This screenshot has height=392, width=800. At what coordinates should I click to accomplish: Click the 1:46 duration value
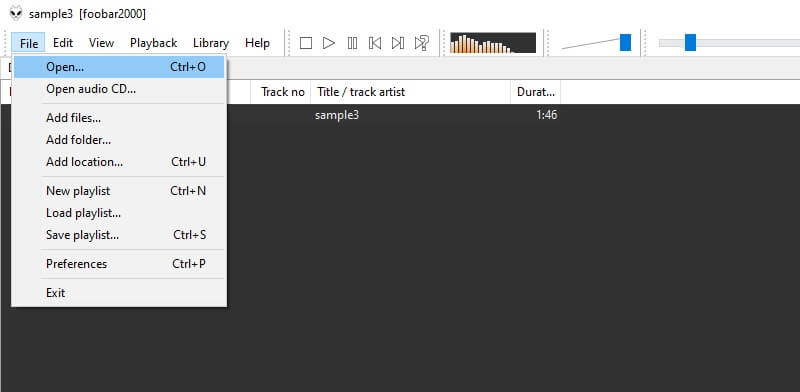point(546,115)
